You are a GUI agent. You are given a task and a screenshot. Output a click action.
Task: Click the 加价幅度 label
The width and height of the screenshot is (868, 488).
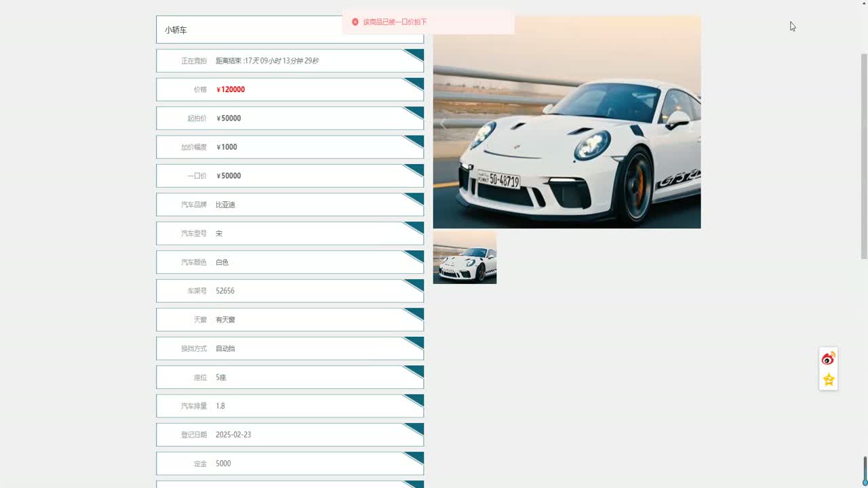tap(194, 147)
